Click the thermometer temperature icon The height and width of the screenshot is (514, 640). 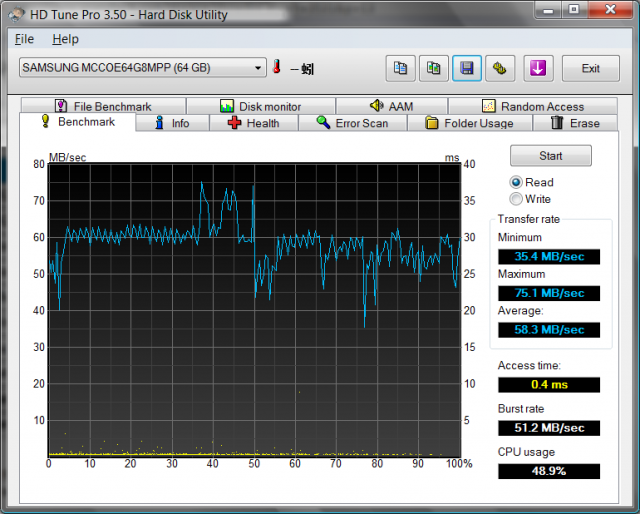click(x=277, y=67)
